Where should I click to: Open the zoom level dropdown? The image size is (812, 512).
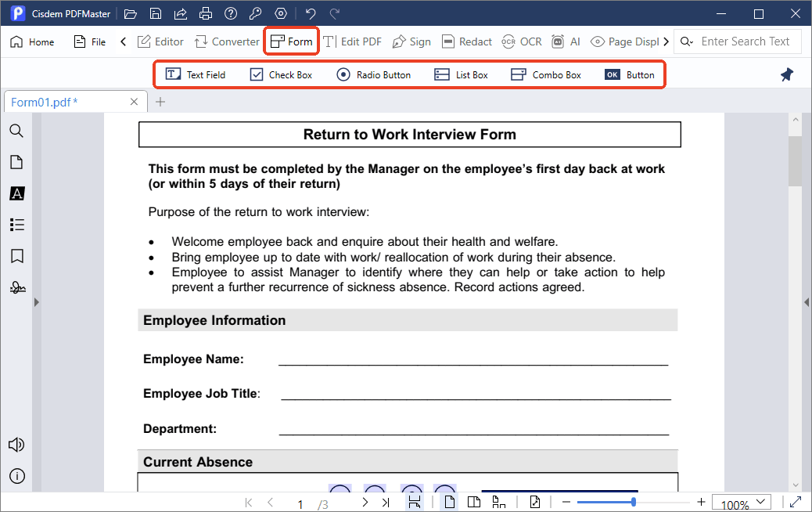pyautogui.click(x=760, y=502)
